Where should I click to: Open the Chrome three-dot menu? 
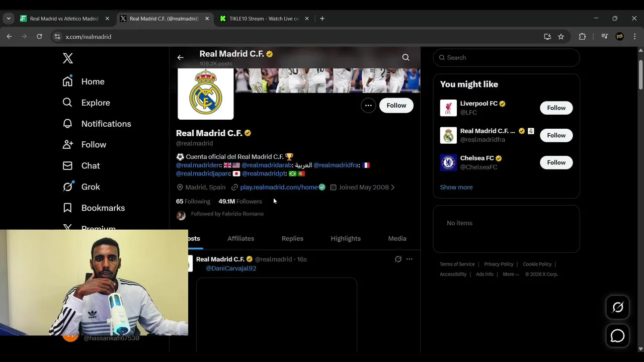click(x=634, y=37)
